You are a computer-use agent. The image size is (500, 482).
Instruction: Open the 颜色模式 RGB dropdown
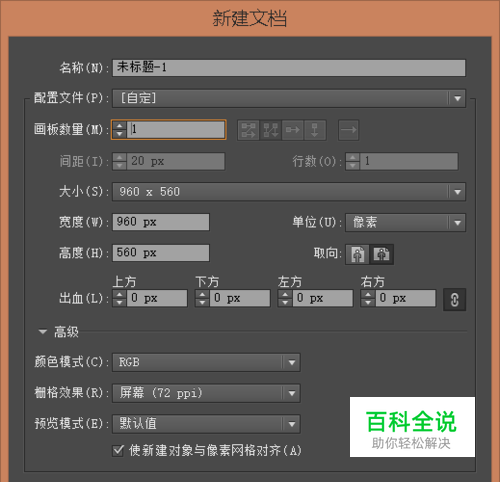point(206,362)
